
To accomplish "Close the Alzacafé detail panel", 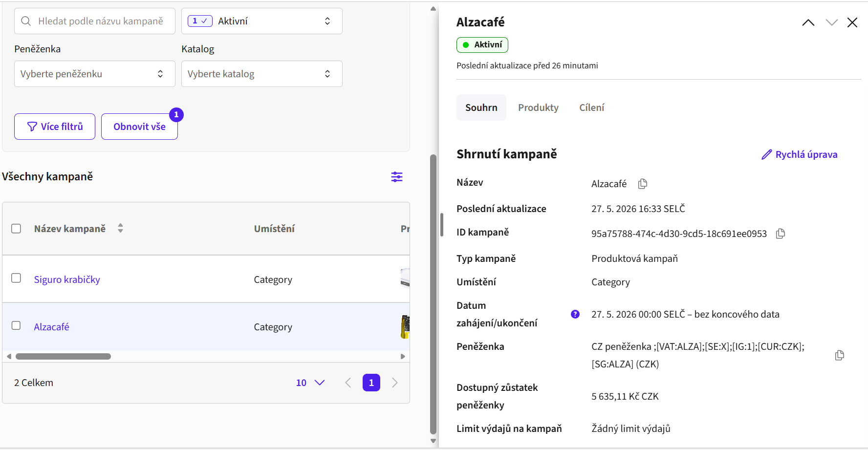I will [852, 22].
